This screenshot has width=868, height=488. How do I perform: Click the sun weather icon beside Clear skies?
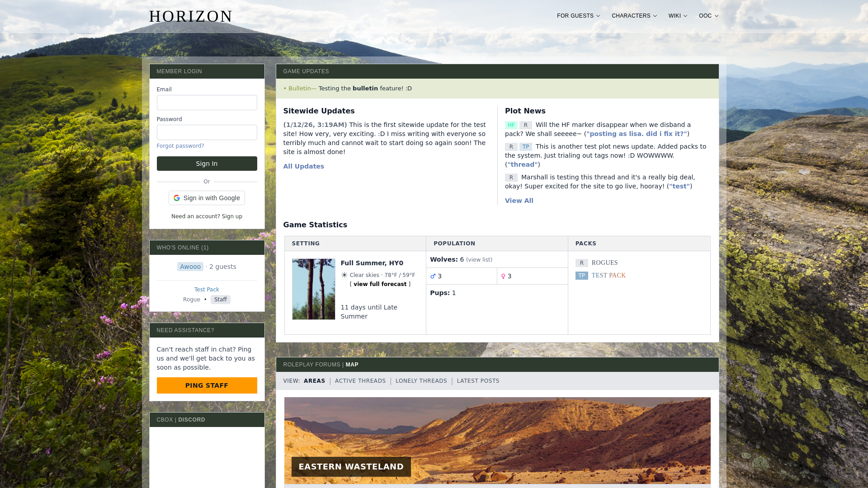[x=344, y=275]
